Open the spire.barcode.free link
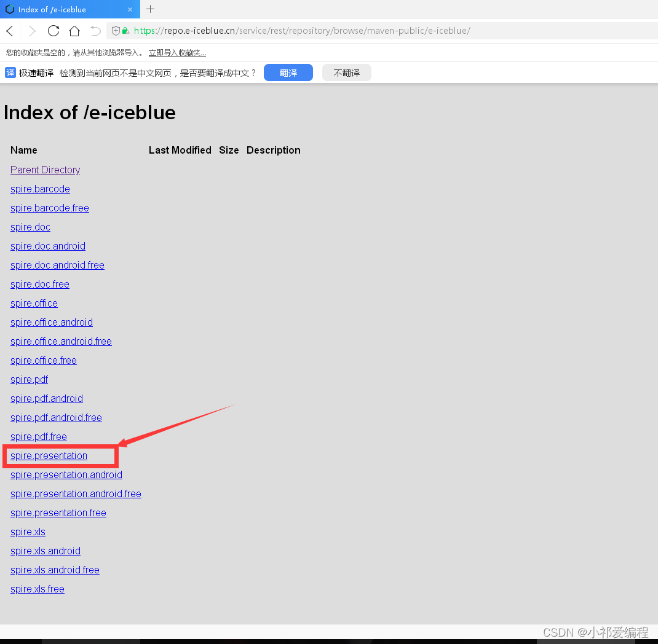658x644 pixels. click(50, 208)
